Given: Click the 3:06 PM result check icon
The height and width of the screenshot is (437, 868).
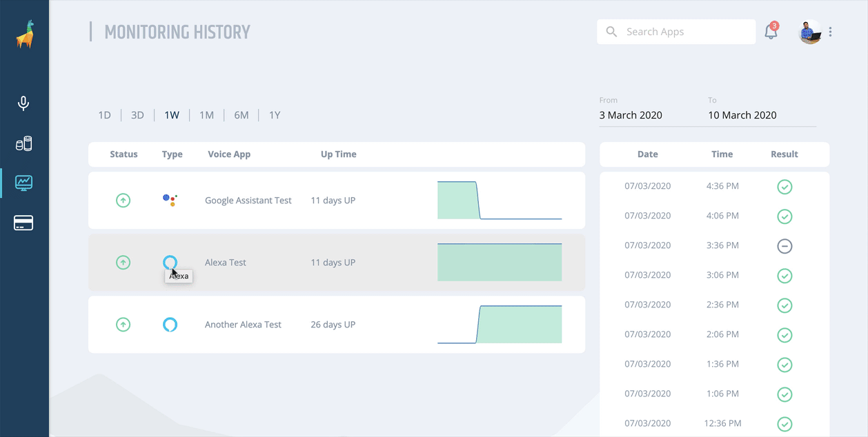Looking at the screenshot, I should point(785,276).
